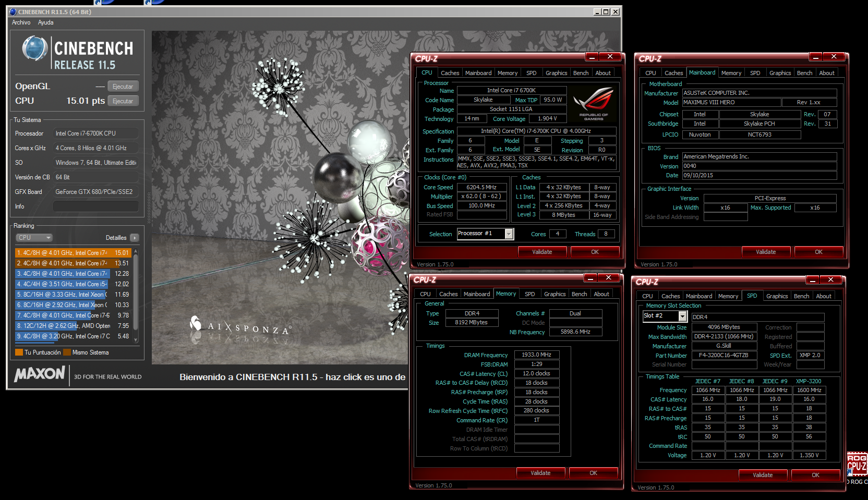Click OK in CPU-Z SPD window

coord(816,475)
